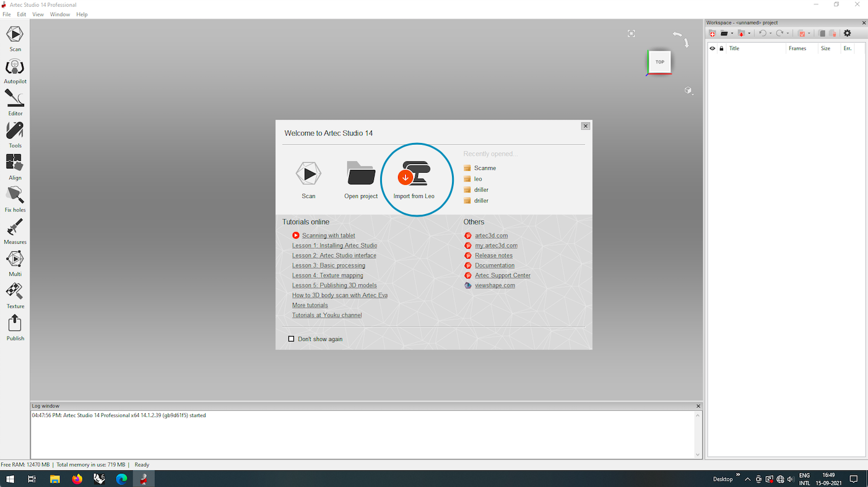This screenshot has height=487, width=868.
Task: Open the Fix holes tool
Action: click(15, 199)
